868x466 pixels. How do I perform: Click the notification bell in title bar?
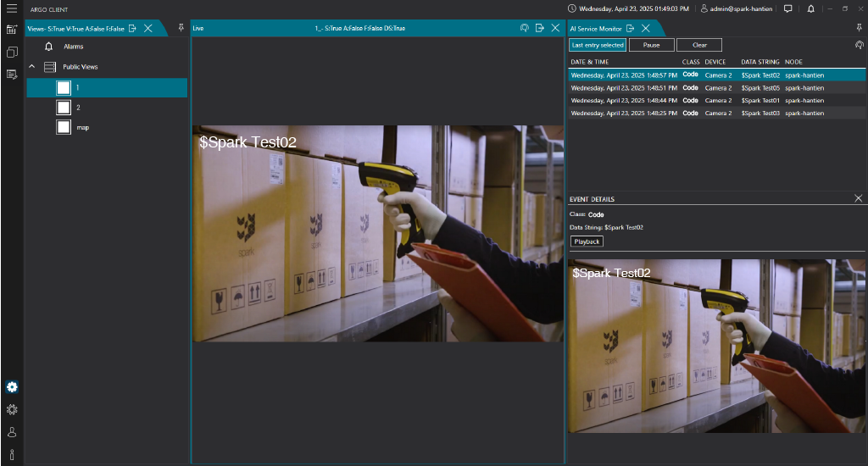coord(810,8)
